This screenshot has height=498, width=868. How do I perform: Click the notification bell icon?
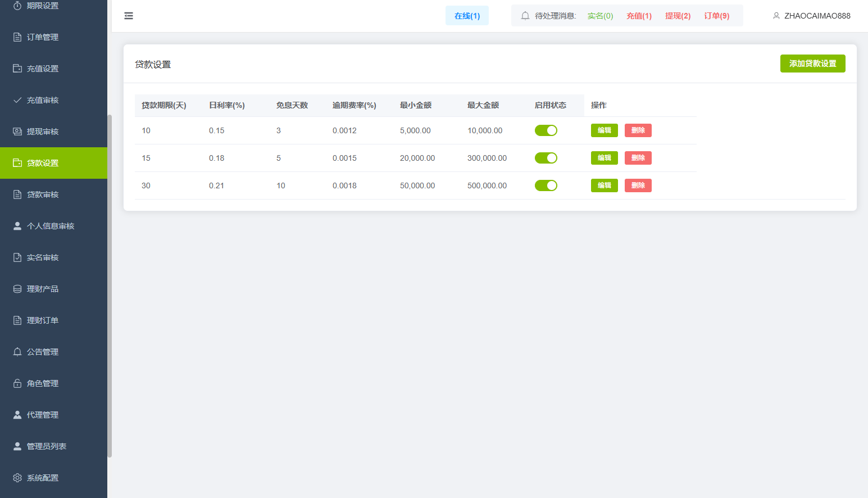point(525,16)
